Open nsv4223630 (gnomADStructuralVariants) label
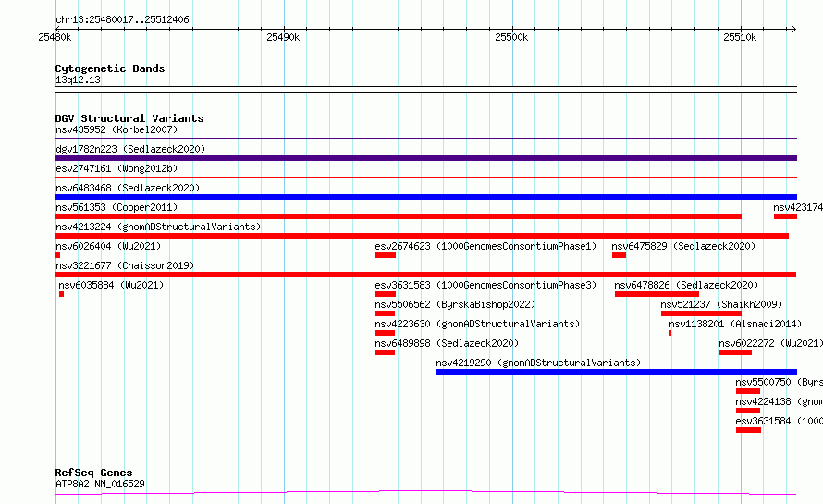The height and width of the screenshot is (504, 823). point(477,324)
